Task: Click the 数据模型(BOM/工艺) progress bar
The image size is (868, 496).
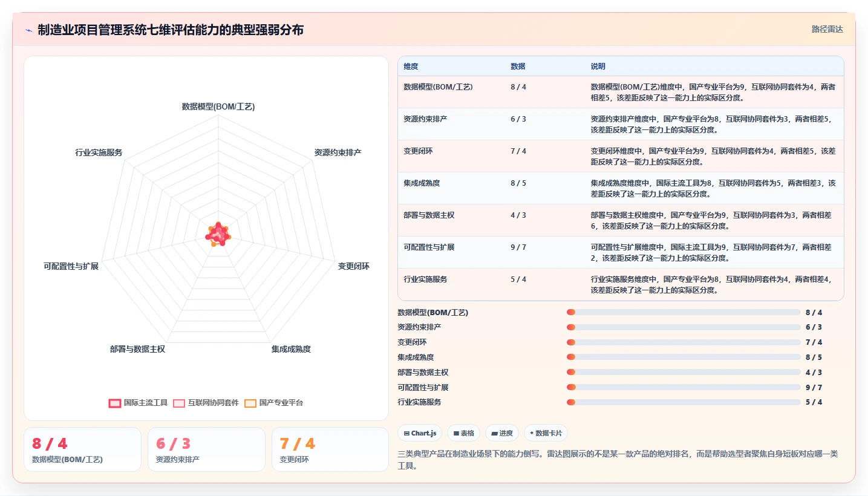Action: [x=684, y=312]
